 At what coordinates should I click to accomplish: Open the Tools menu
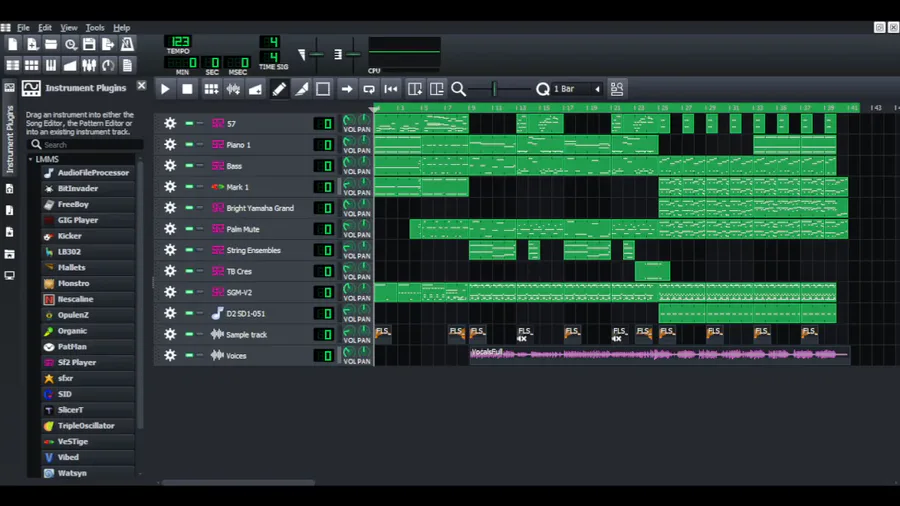point(95,28)
